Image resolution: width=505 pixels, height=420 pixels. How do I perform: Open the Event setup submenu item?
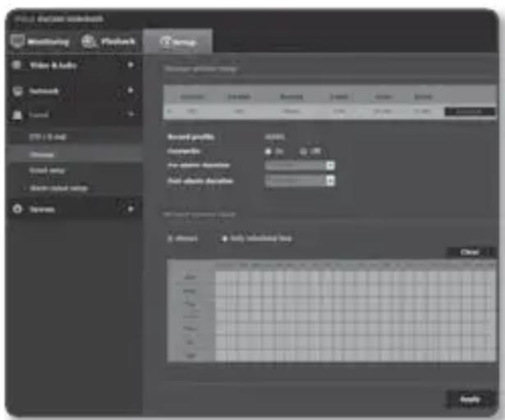(x=47, y=171)
